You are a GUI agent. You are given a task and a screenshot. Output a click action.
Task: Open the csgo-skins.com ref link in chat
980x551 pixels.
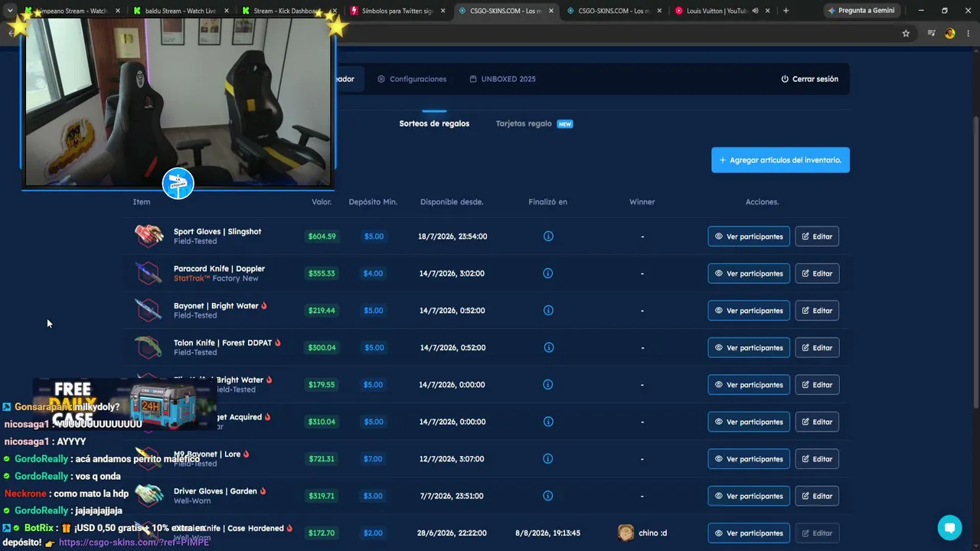coord(134,542)
